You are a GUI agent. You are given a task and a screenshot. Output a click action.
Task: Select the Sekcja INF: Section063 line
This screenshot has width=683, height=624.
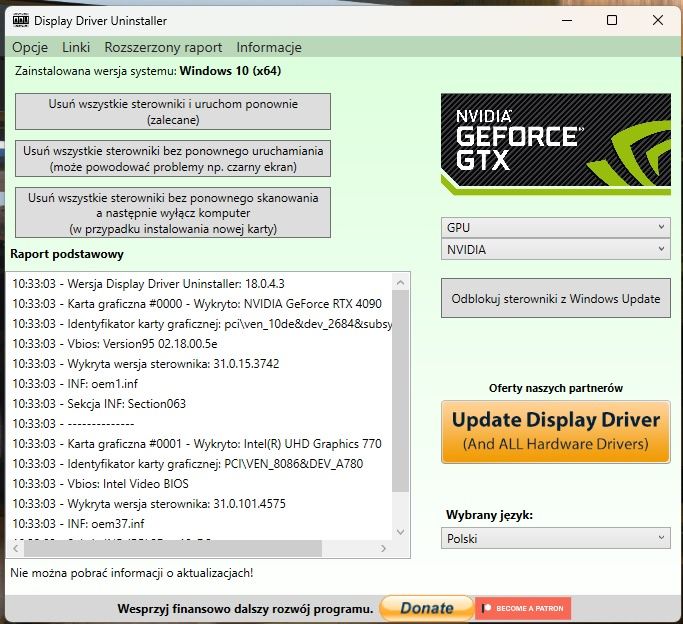[x=99, y=404]
